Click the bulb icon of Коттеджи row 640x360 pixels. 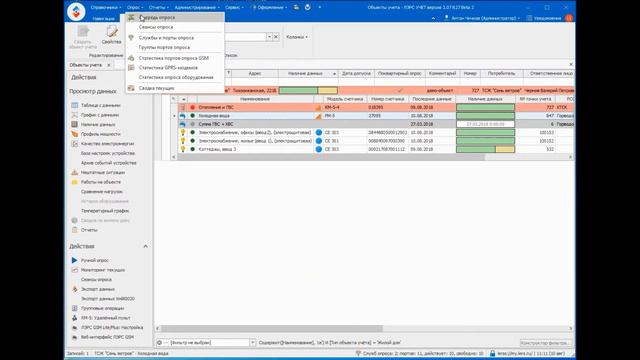183,149
